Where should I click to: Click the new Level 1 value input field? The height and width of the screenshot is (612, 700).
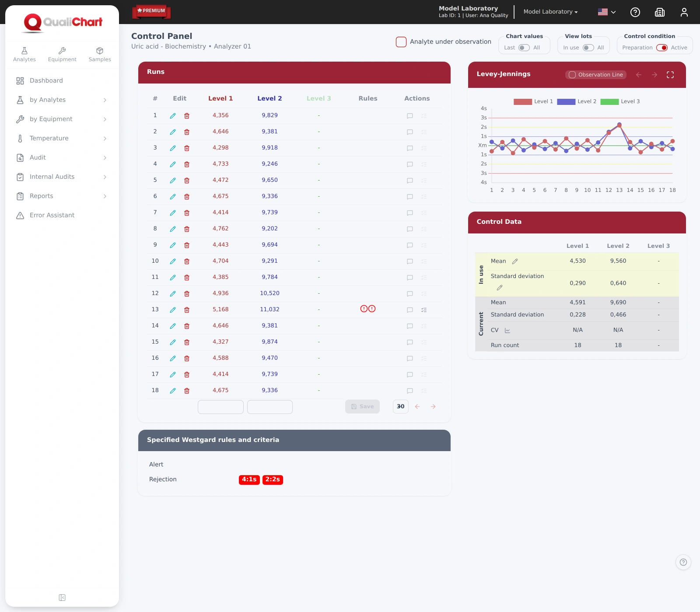point(220,407)
